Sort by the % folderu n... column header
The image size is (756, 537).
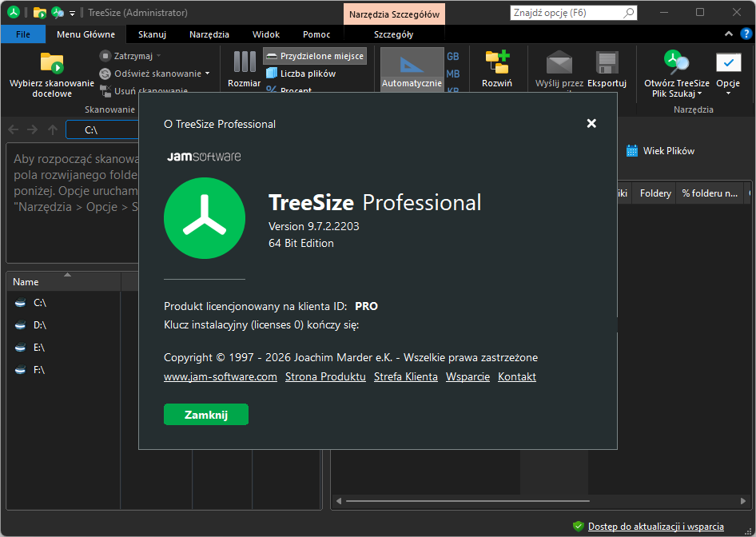click(x=709, y=193)
